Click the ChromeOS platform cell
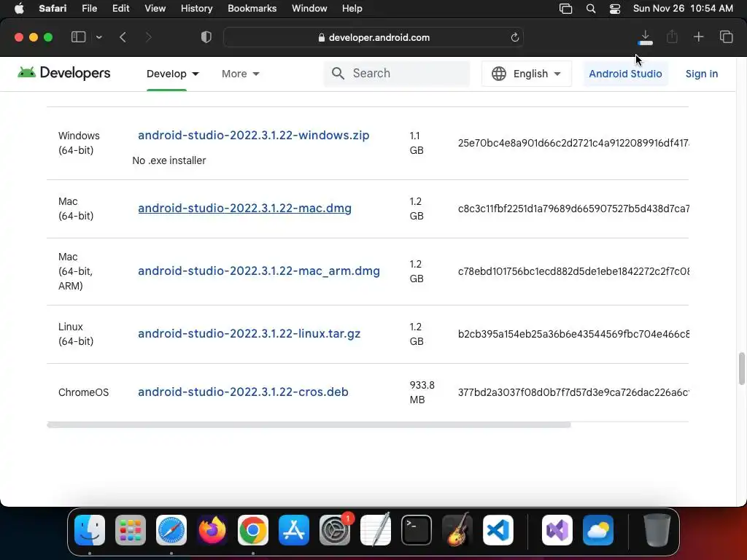747x560 pixels. click(83, 392)
